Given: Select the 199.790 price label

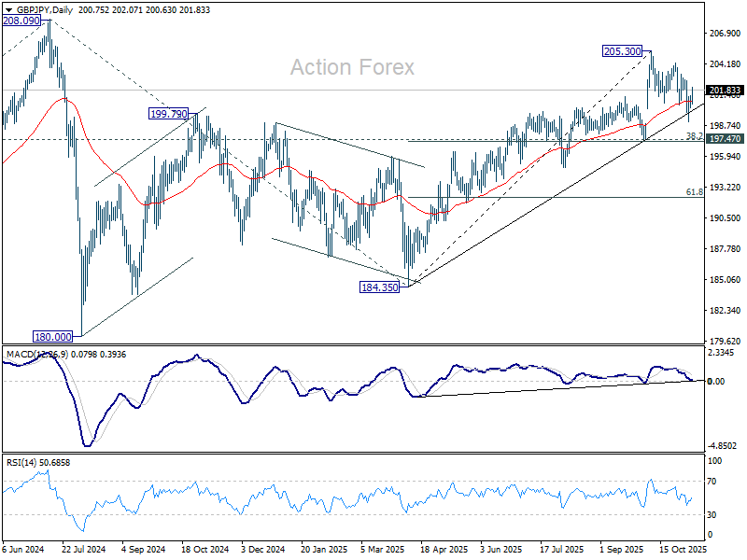Looking at the screenshot, I should [x=169, y=114].
